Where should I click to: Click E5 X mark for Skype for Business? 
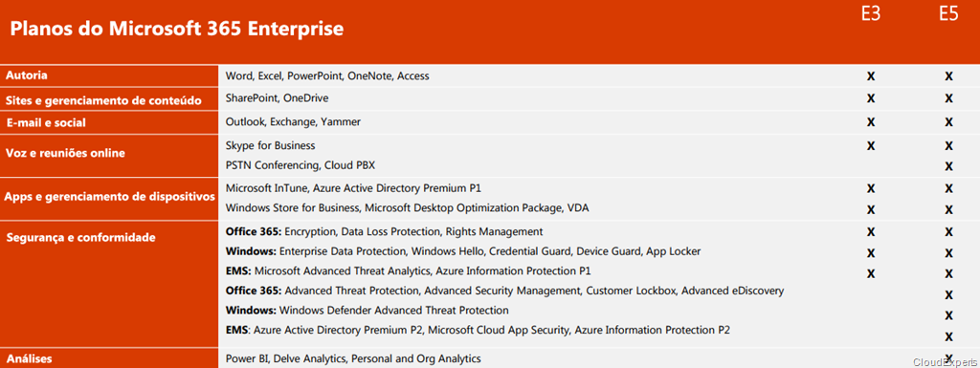tap(948, 146)
